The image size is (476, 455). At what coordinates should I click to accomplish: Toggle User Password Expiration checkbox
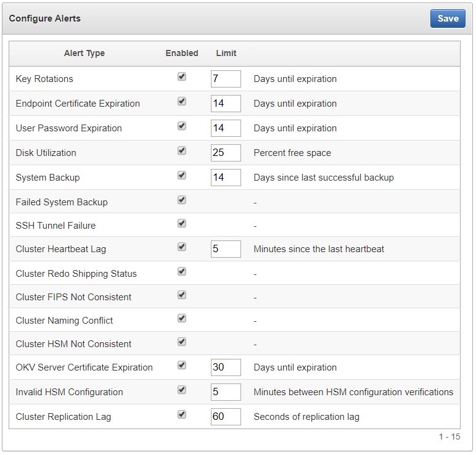click(x=182, y=126)
